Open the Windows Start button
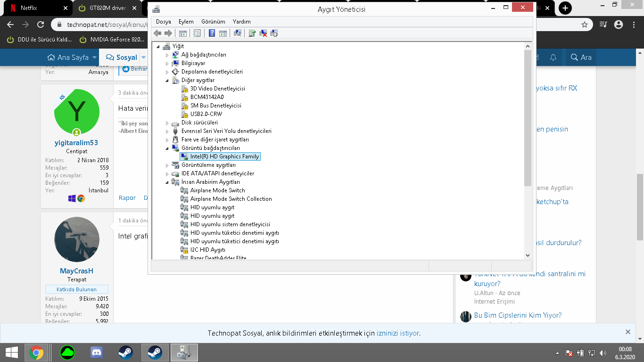Screen dimensions: 644x362 click(12, 353)
